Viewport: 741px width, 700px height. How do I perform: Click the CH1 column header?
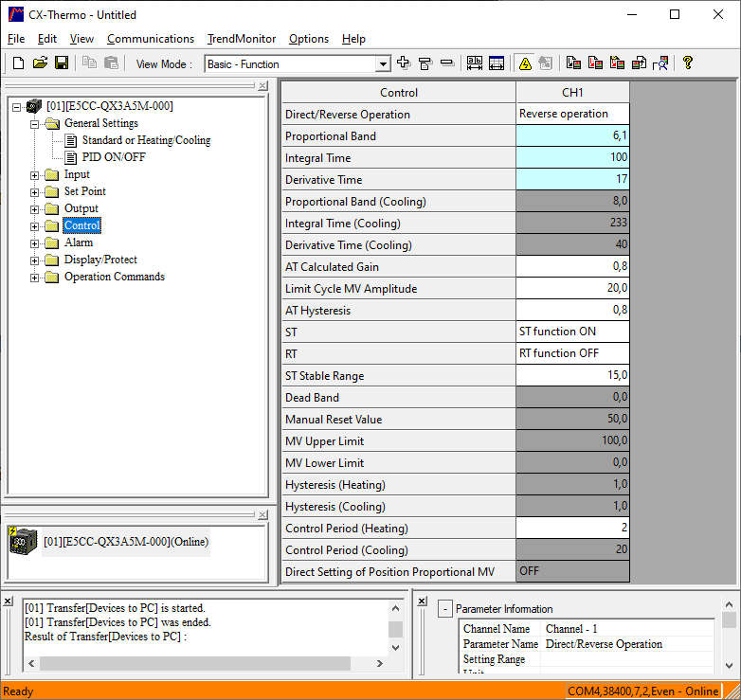tap(572, 92)
